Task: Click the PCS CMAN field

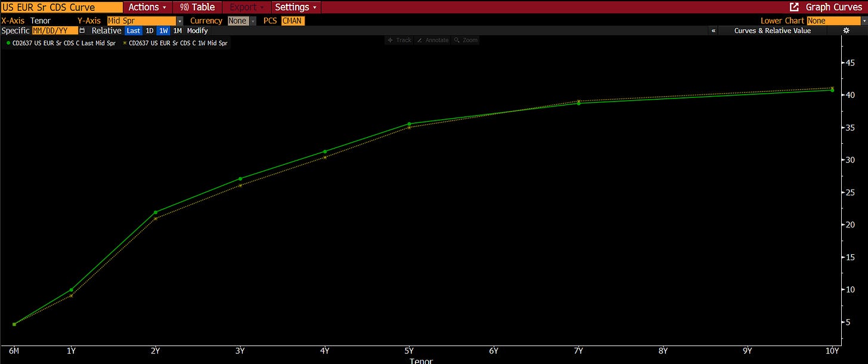Action: coord(292,21)
